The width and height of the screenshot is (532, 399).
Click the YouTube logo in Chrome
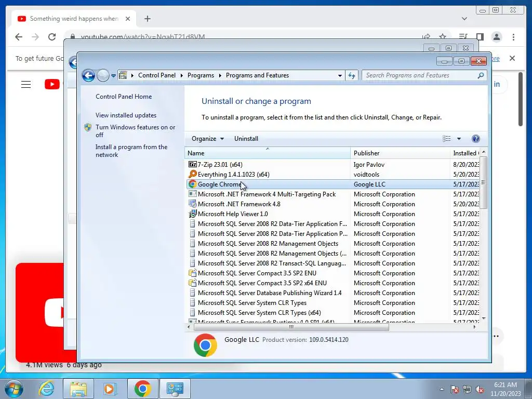(x=52, y=84)
